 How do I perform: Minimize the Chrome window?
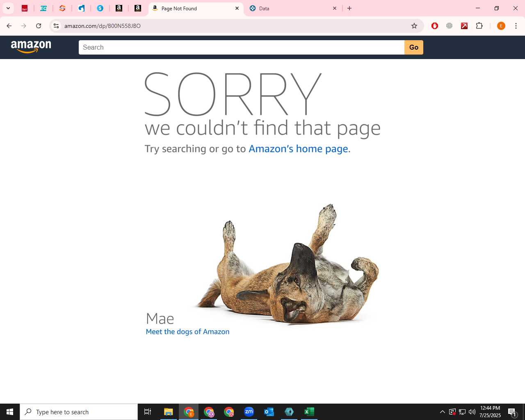(x=478, y=8)
